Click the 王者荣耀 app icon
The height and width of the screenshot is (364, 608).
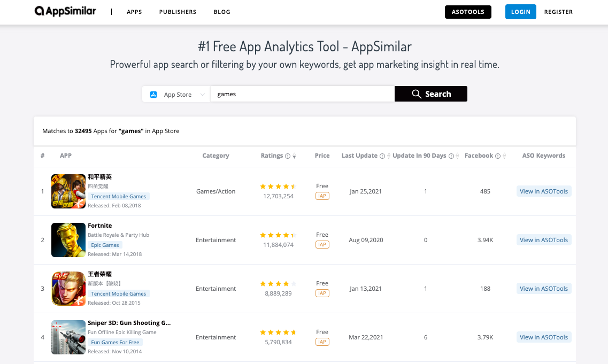coord(68,289)
